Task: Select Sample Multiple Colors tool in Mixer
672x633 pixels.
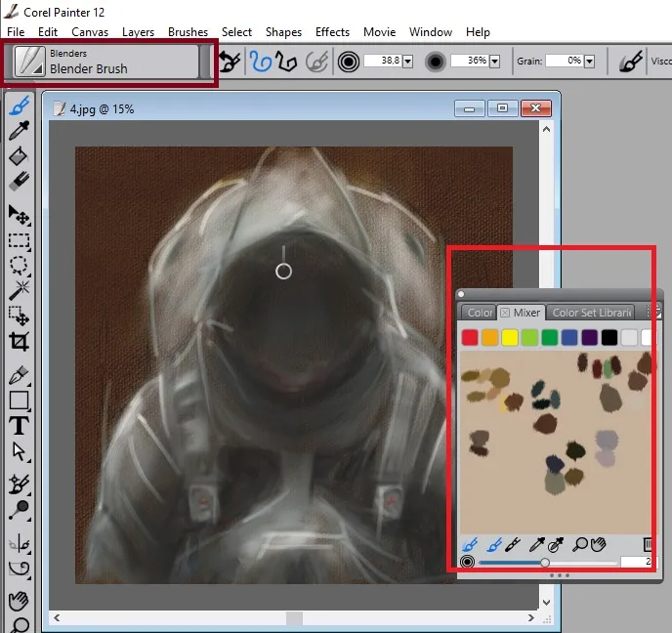Action: [556, 545]
